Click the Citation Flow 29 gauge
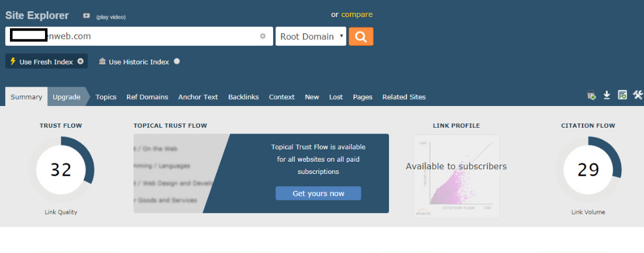The image size is (644, 253). (x=588, y=170)
